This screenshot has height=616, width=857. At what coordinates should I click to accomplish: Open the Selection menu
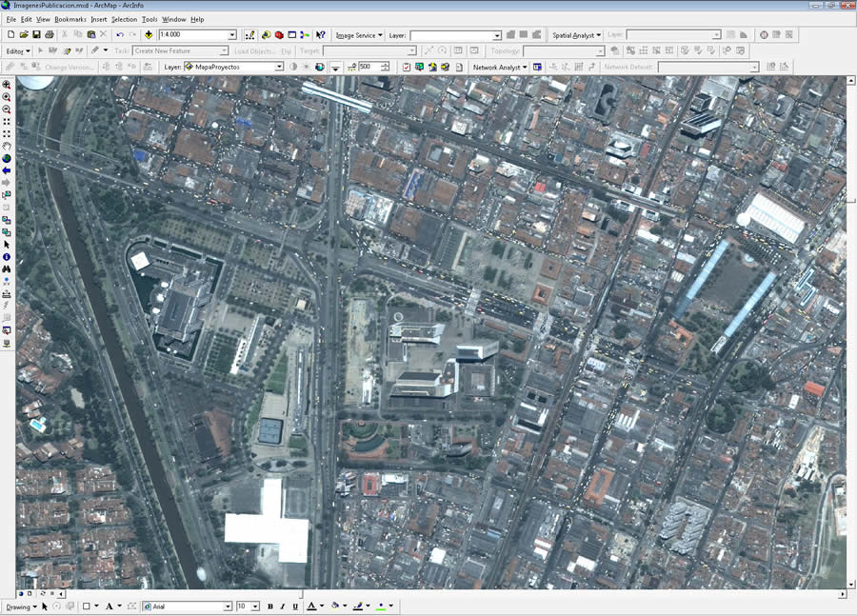124,19
